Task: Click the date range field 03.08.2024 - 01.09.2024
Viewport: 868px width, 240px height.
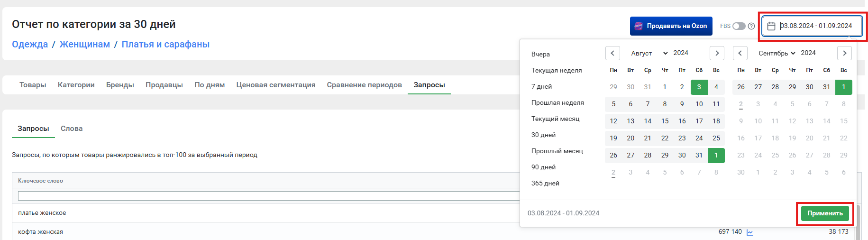Action: point(812,26)
